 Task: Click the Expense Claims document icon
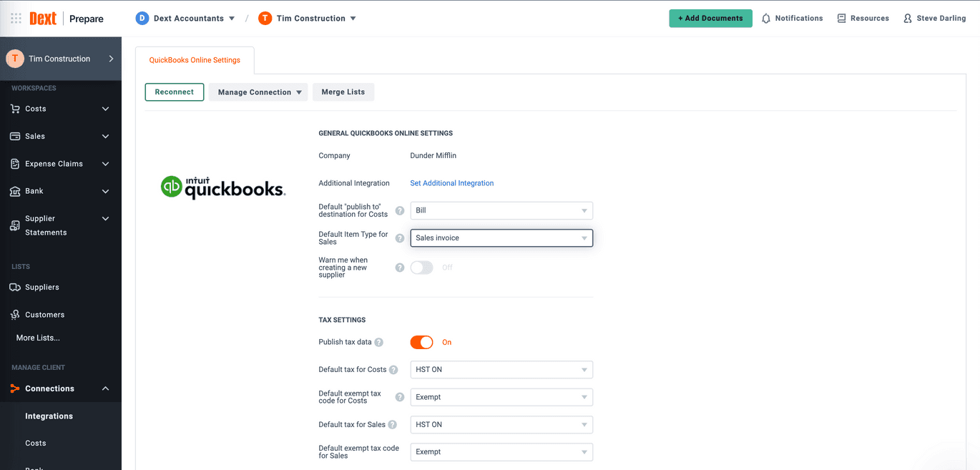pyautogui.click(x=15, y=164)
